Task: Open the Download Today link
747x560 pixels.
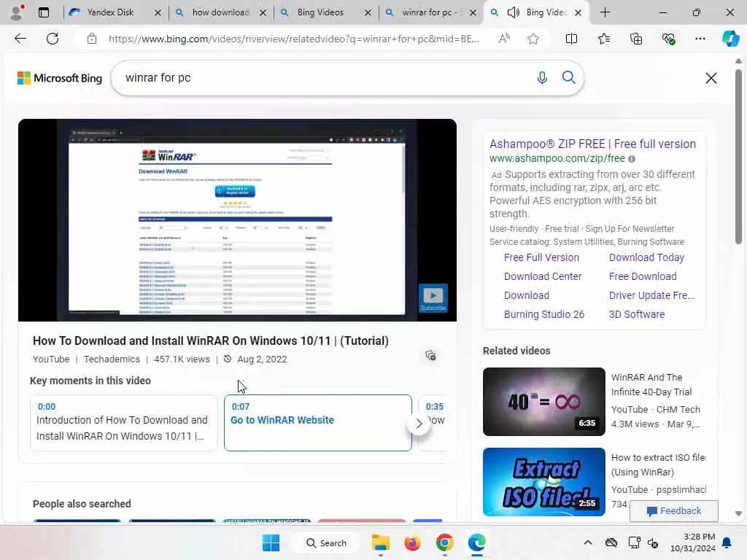Action: (x=646, y=257)
